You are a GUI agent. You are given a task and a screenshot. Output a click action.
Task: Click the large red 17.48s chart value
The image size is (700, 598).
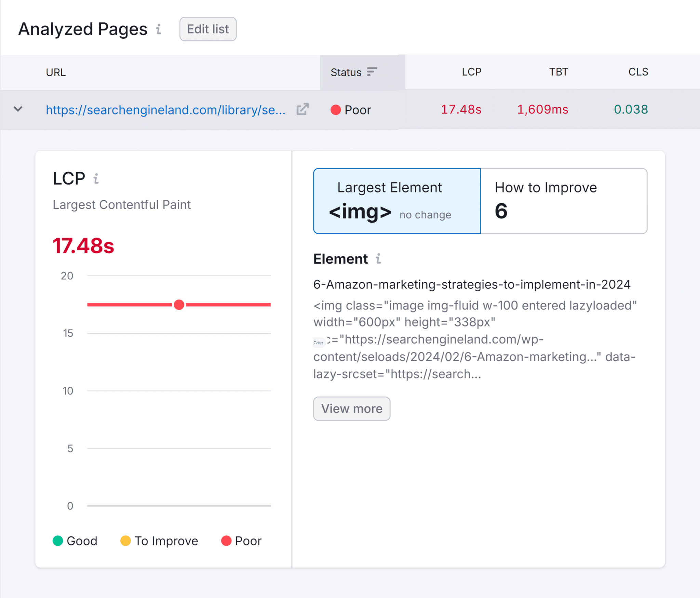tap(83, 246)
